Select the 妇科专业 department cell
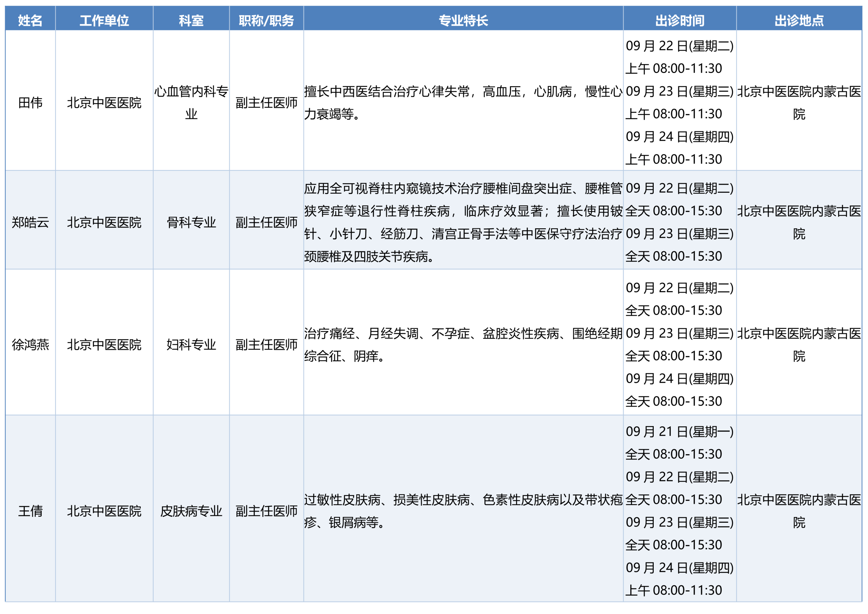 [191, 345]
